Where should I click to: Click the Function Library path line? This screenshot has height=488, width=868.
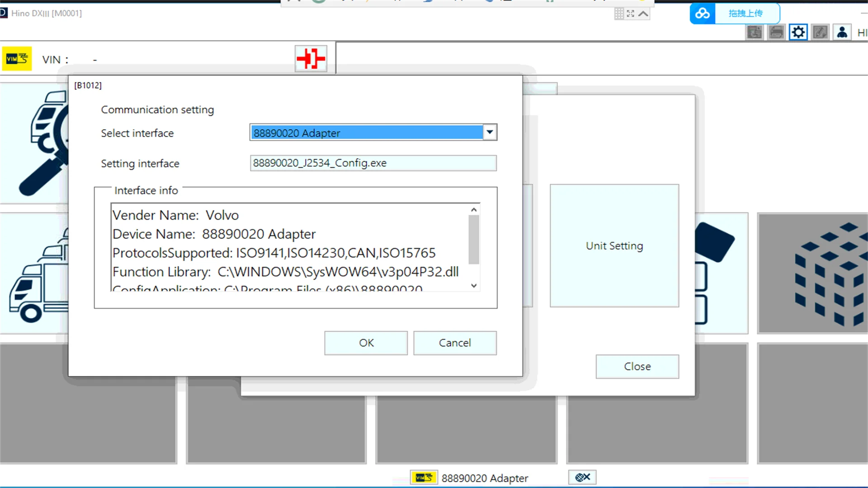286,272
